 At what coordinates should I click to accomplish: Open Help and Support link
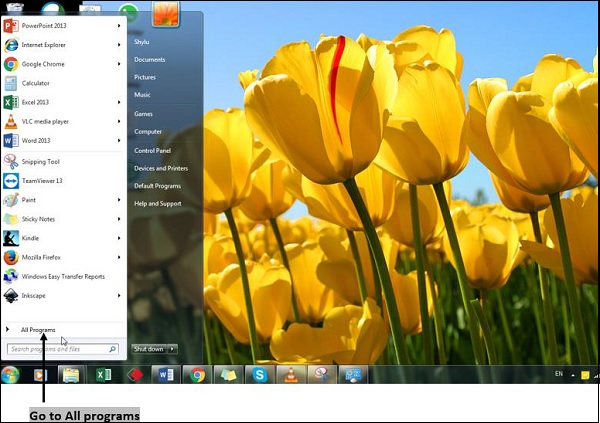pos(156,204)
